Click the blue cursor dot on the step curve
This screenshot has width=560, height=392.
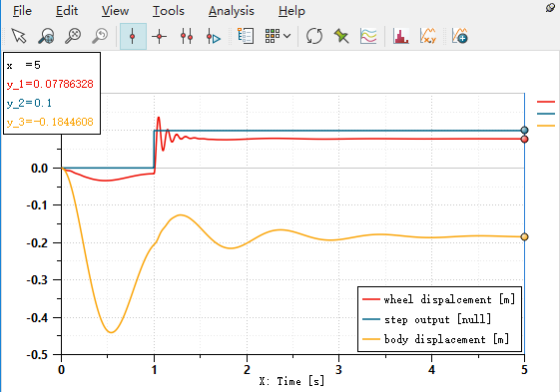click(524, 130)
